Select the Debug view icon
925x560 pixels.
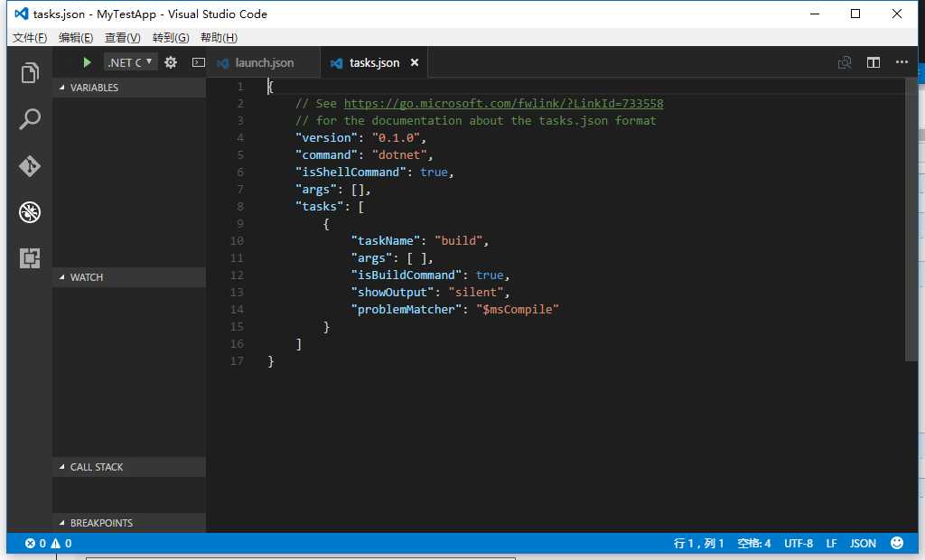coord(30,212)
